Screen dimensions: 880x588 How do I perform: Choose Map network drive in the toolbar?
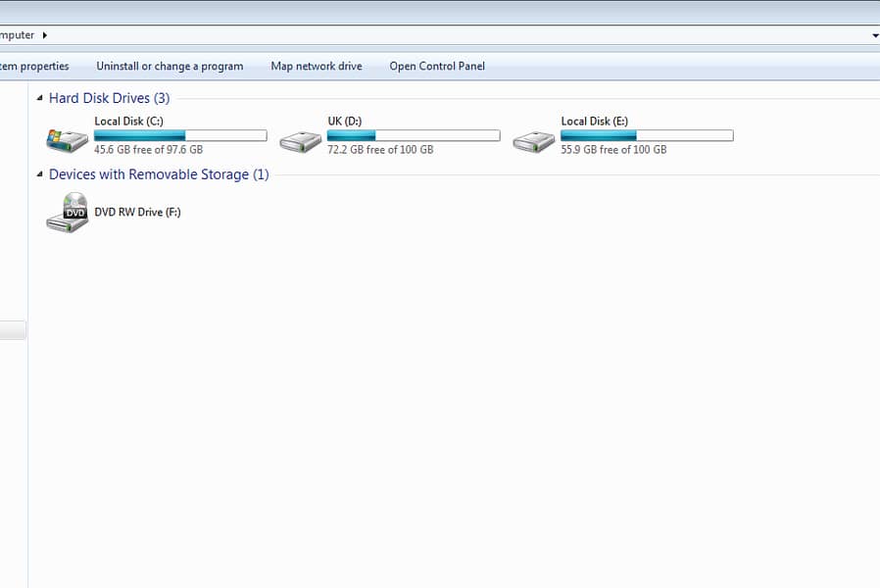(316, 67)
